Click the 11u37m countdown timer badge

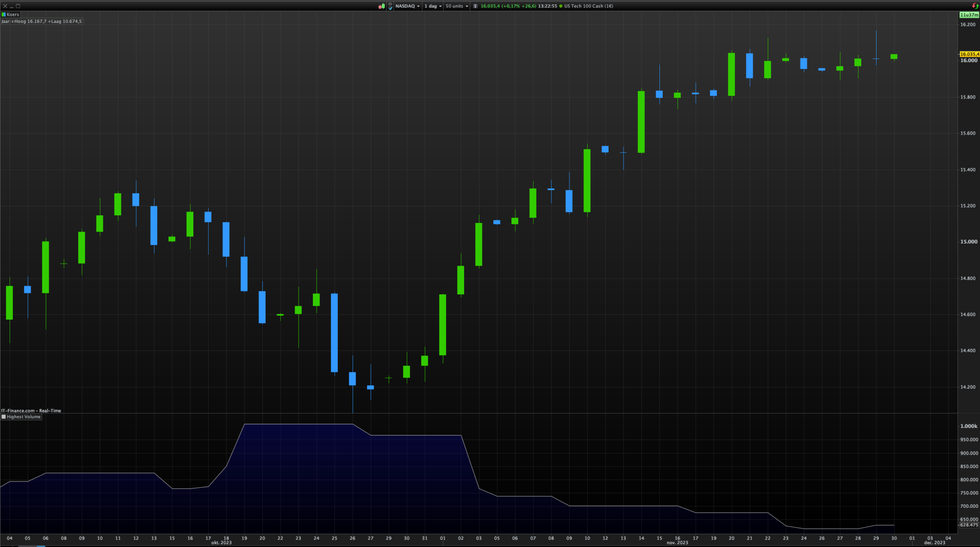coord(969,15)
